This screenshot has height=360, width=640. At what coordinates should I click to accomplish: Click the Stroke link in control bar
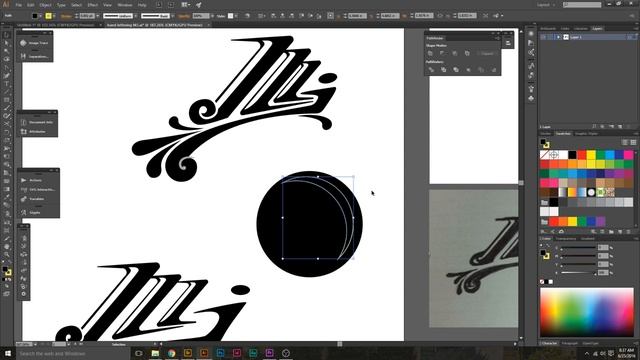coord(66,16)
